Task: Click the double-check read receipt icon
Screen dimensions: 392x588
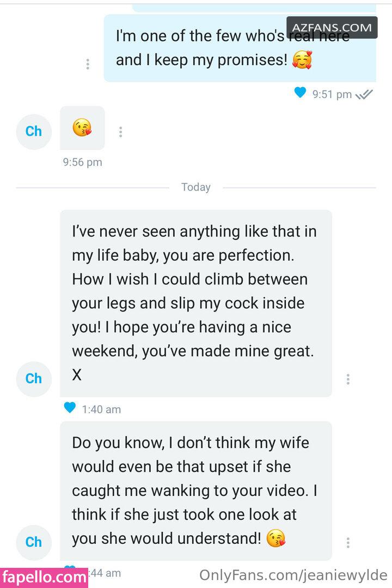Action: coord(364,94)
